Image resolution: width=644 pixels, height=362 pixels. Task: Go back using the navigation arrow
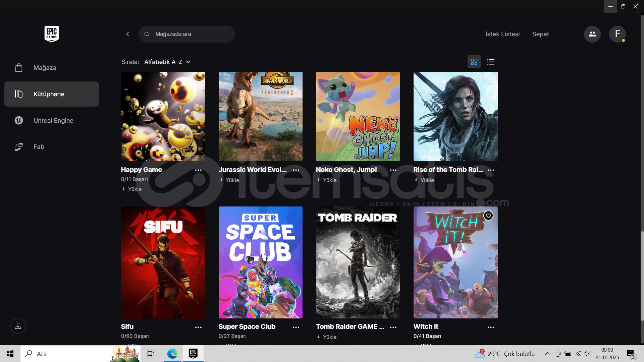[x=127, y=34]
